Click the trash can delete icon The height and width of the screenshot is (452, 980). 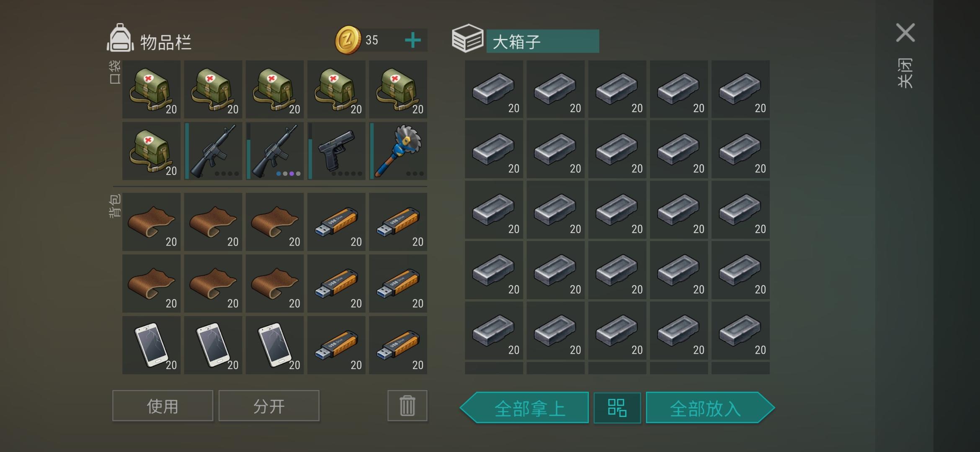(x=407, y=406)
